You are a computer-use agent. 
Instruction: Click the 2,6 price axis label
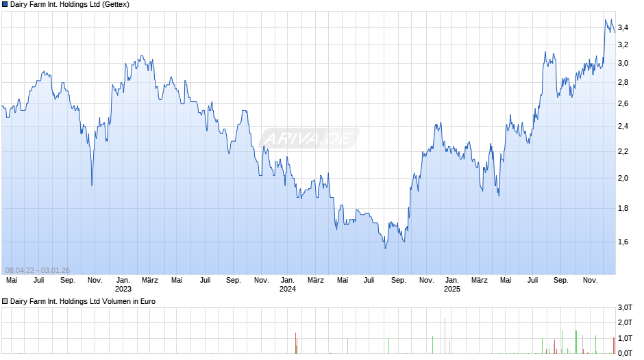(623, 104)
